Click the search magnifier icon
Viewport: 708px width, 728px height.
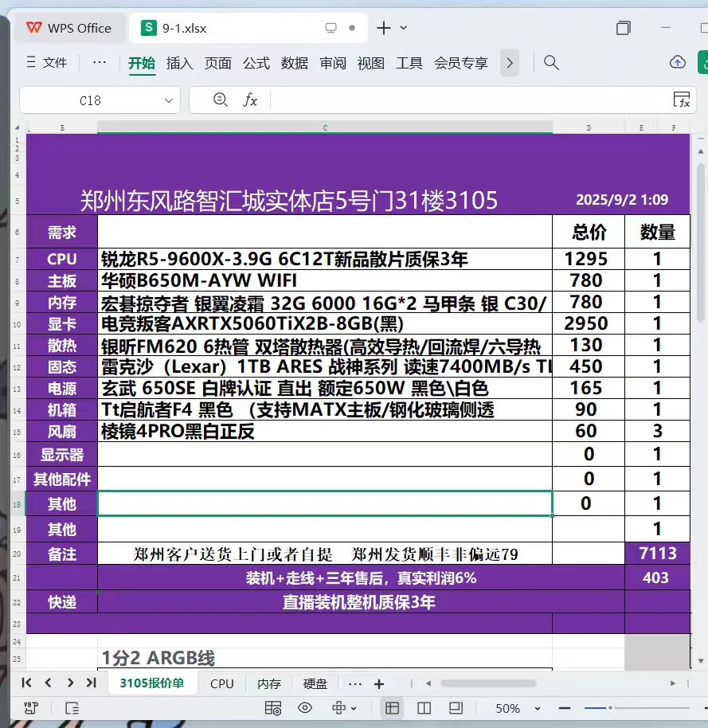551,62
